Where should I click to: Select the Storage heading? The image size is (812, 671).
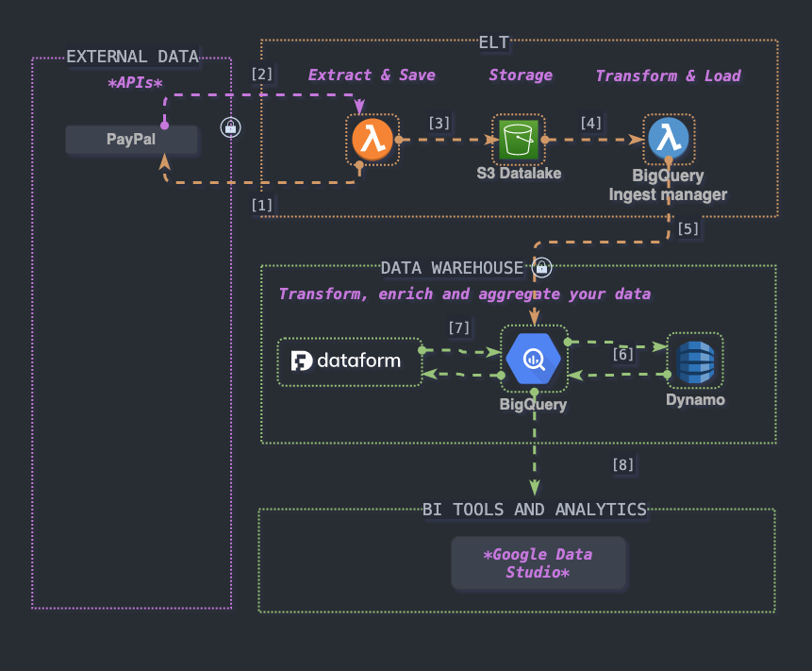point(521,75)
